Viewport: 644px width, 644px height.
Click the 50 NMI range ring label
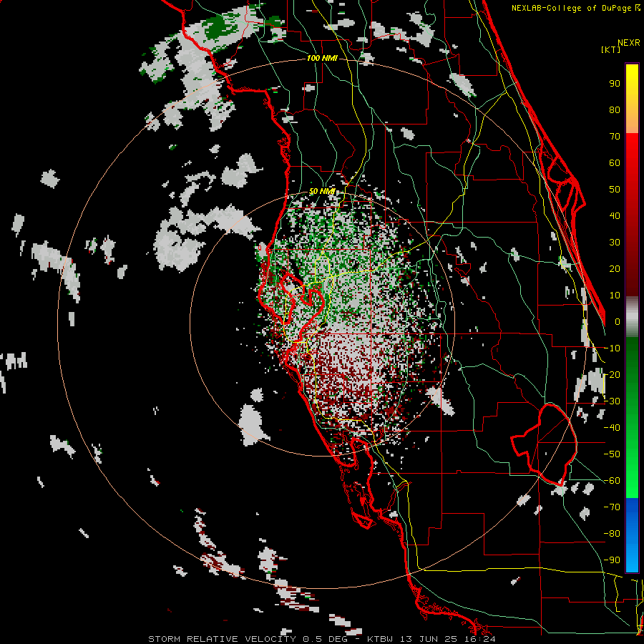tap(322, 191)
